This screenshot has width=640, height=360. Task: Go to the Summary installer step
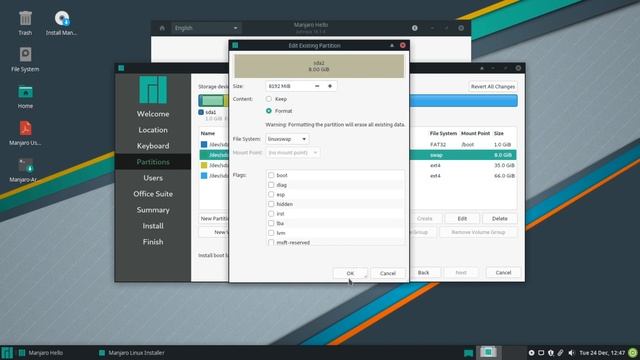153,210
